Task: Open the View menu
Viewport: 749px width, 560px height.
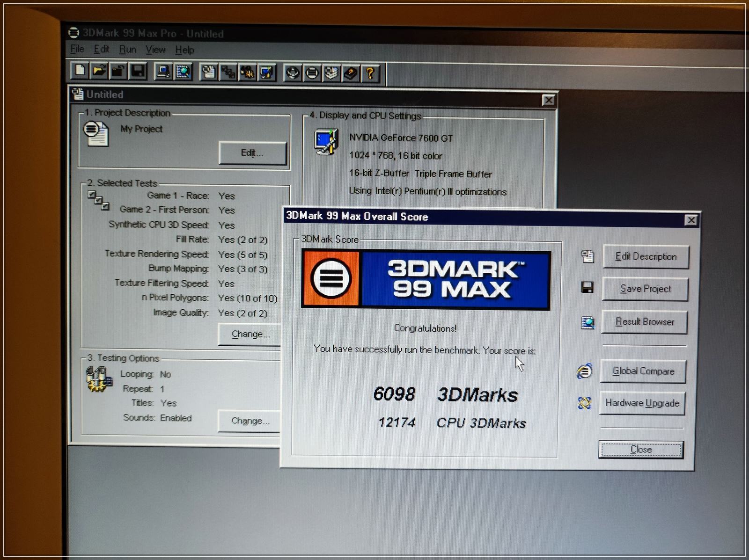Action: point(155,50)
